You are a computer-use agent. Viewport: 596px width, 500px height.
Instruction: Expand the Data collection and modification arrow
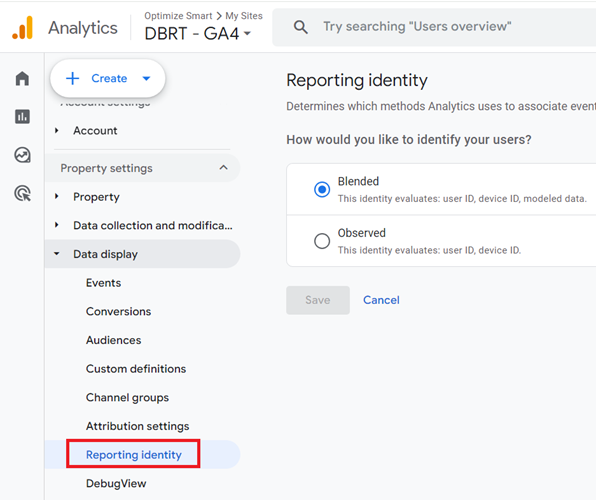tap(57, 225)
